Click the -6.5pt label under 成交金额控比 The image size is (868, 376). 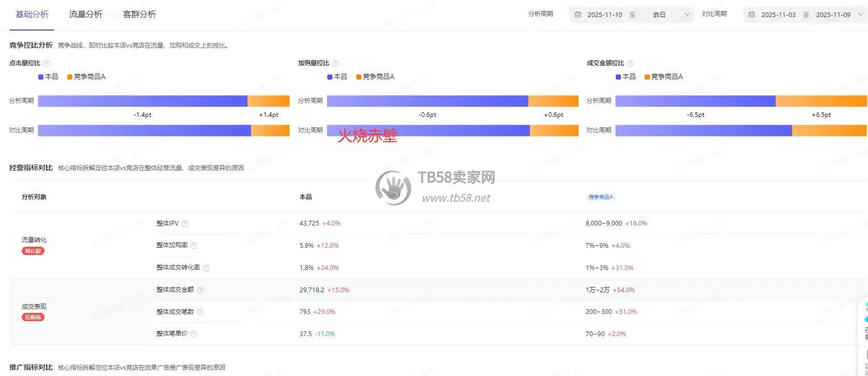click(x=696, y=115)
